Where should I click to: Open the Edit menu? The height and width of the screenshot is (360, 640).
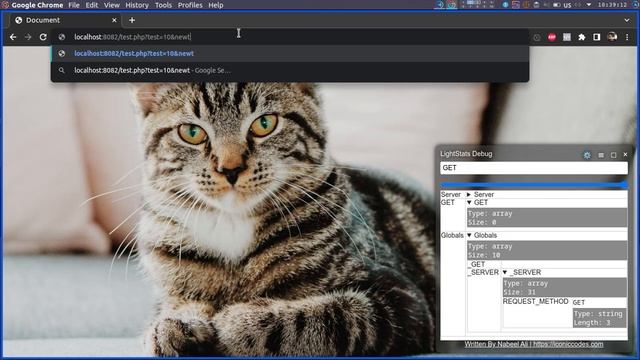91,5
